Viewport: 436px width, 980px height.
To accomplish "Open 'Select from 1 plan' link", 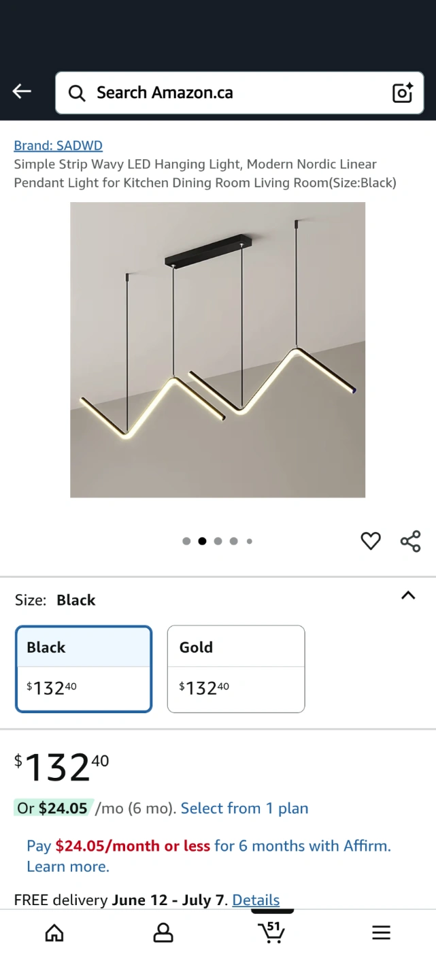I will [244, 808].
